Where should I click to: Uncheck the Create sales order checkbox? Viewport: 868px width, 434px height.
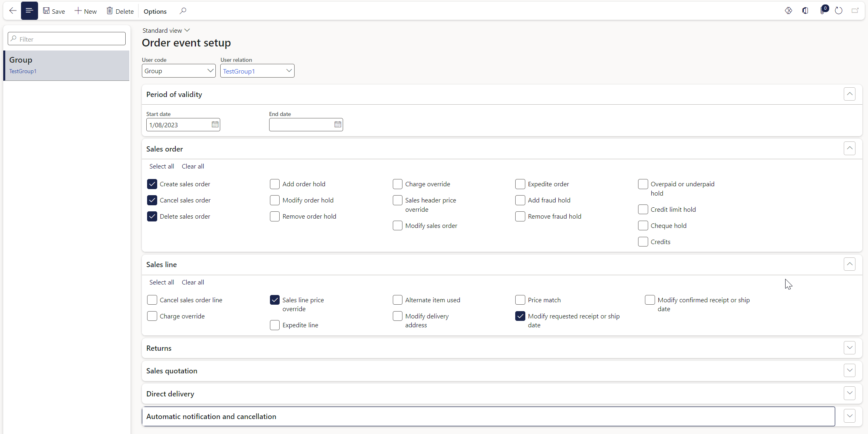click(152, 184)
